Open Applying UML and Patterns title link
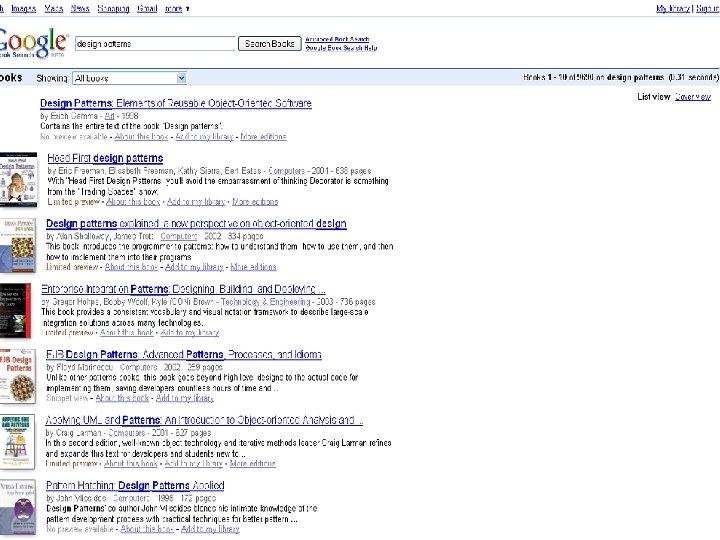 [204, 420]
